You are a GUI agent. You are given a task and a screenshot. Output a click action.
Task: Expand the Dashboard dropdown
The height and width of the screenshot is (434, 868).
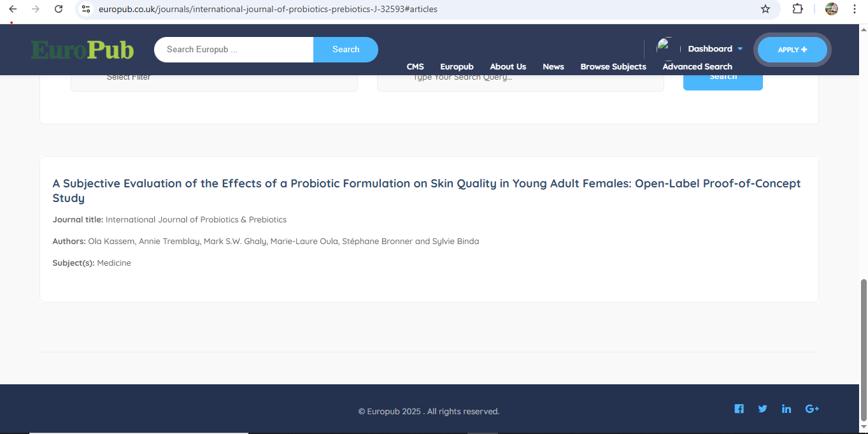point(715,49)
